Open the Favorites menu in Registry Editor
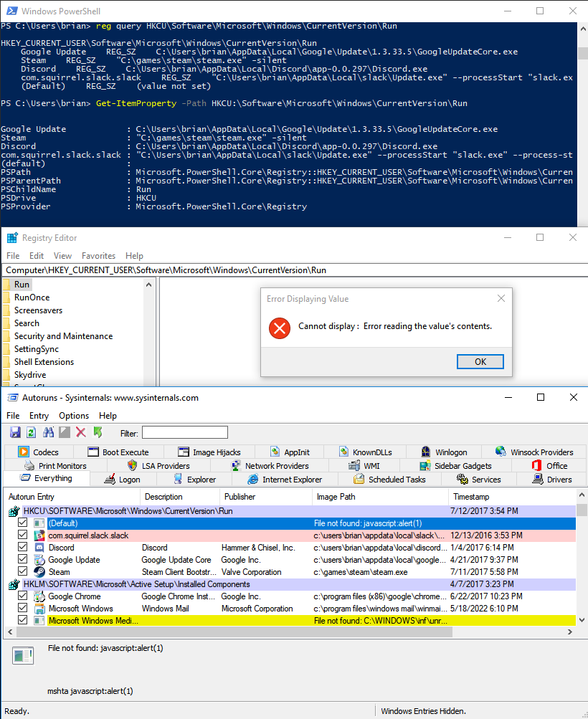The width and height of the screenshot is (588, 719). 98,256
